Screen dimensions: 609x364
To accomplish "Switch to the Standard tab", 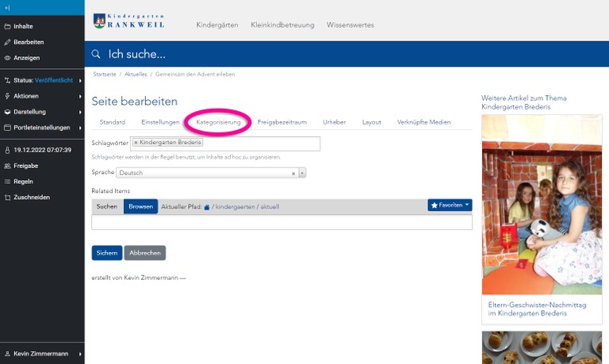I will coord(113,122).
